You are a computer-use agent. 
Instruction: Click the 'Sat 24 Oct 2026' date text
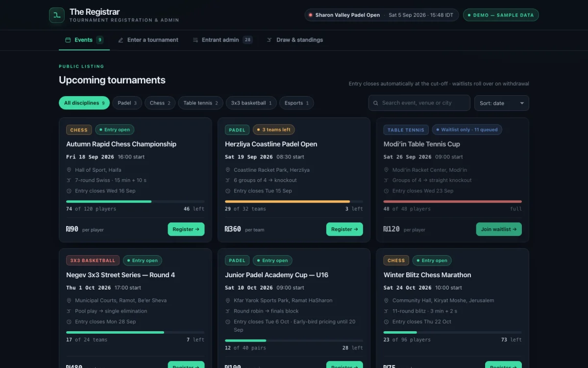coord(408,288)
